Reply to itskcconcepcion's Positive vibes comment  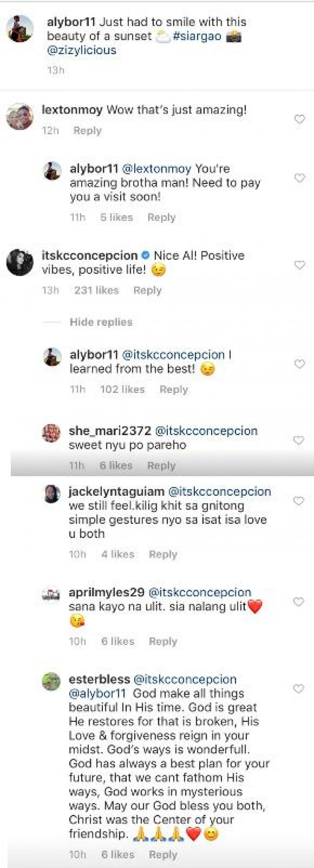coord(147,290)
